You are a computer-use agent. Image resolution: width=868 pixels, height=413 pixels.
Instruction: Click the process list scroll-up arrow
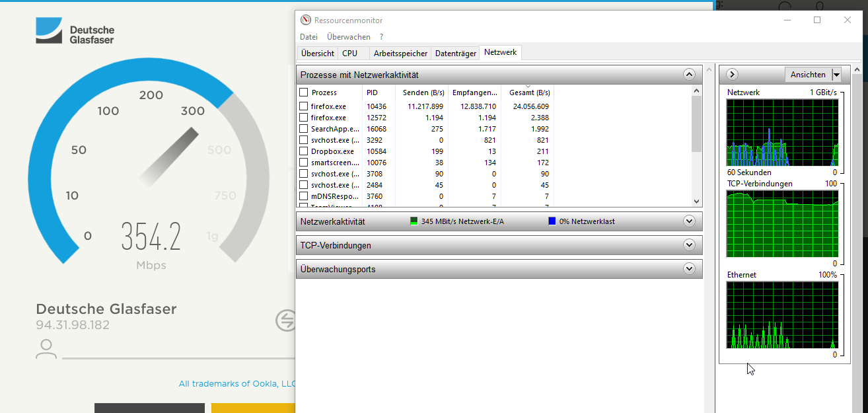[696, 90]
